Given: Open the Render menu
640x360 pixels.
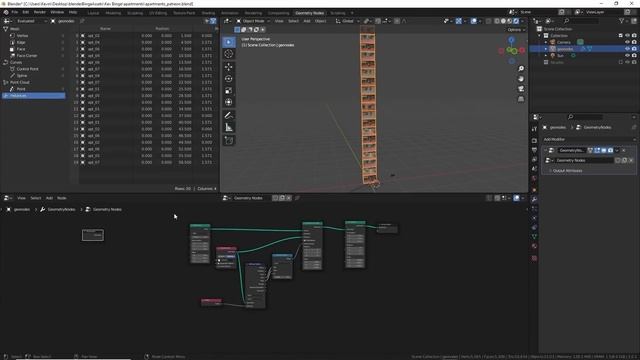Looking at the screenshot, I should 40,12.
